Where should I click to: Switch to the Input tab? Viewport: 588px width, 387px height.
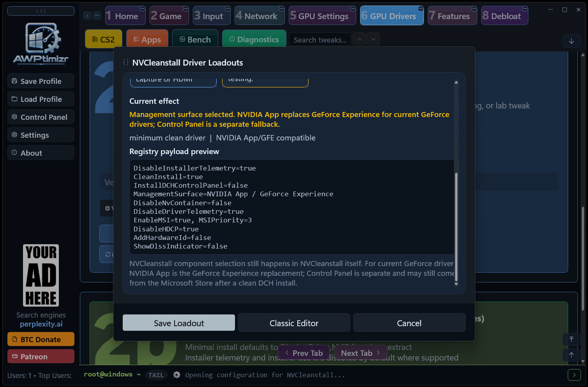pyautogui.click(x=212, y=16)
